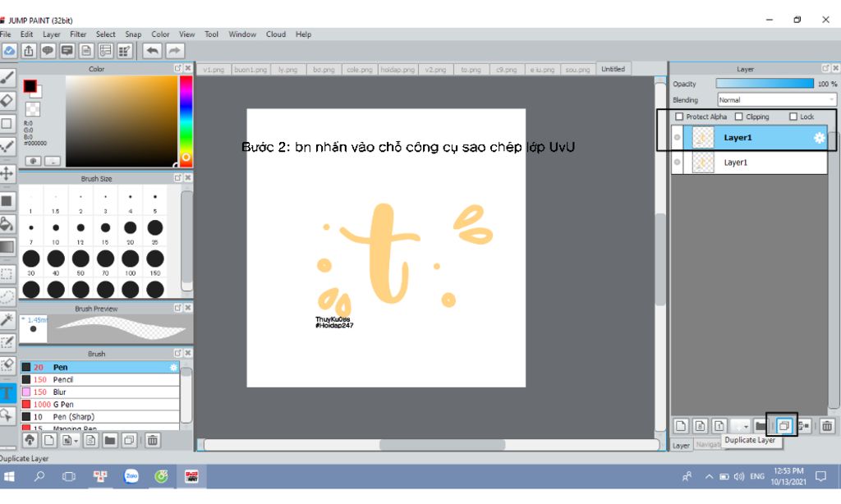Enable the Protect Alpha checkbox
This screenshot has width=841, height=504.
[679, 117]
